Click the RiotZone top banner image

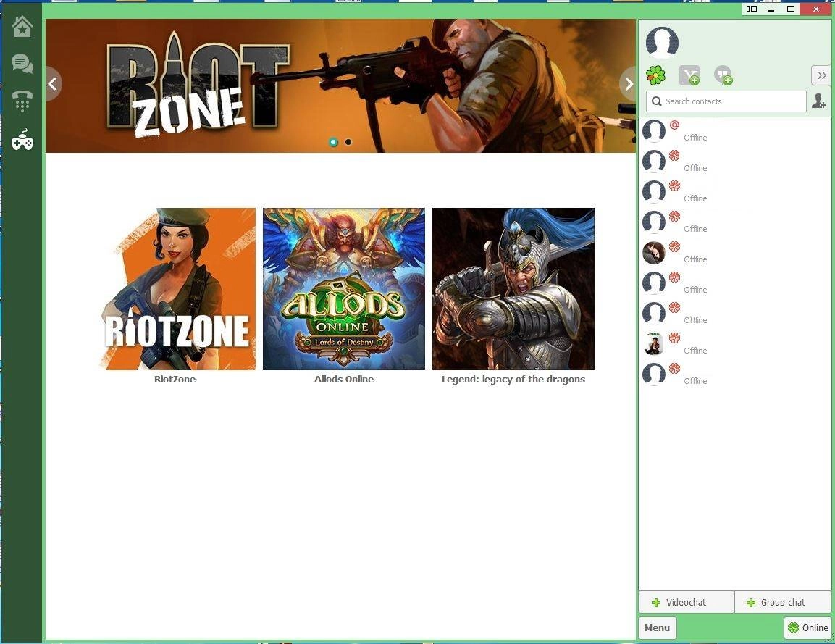coord(341,85)
